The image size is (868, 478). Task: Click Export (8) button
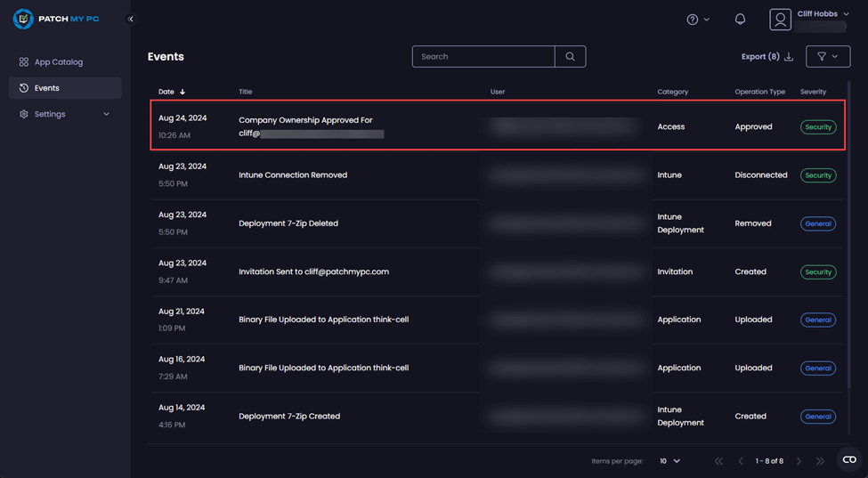click(x=767, y=56)
